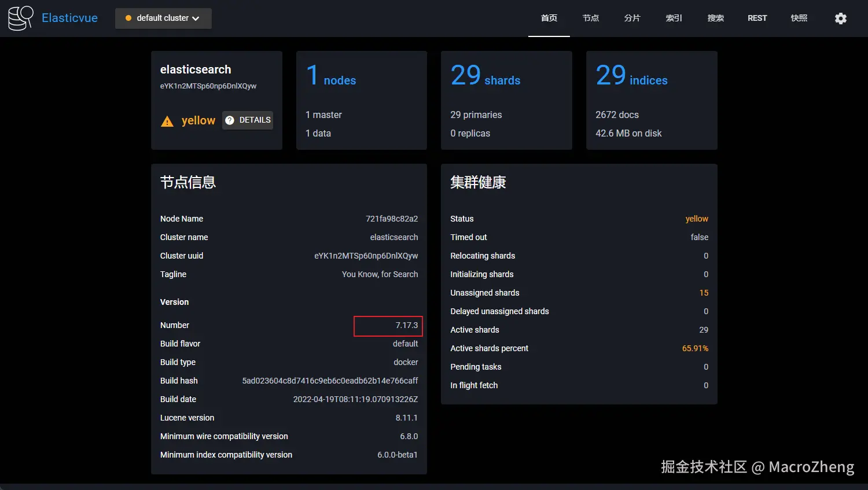Click Unassigned shards value 15
Image resolution: width=868 pixels, height=490 pixels.
pos(704,293)
